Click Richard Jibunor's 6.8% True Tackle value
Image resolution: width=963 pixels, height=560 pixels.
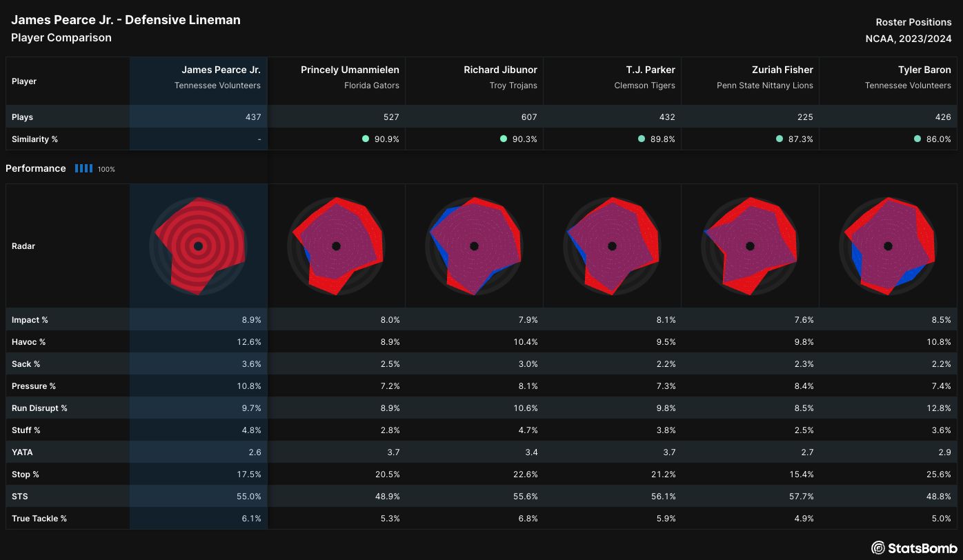tap(526, 519)
